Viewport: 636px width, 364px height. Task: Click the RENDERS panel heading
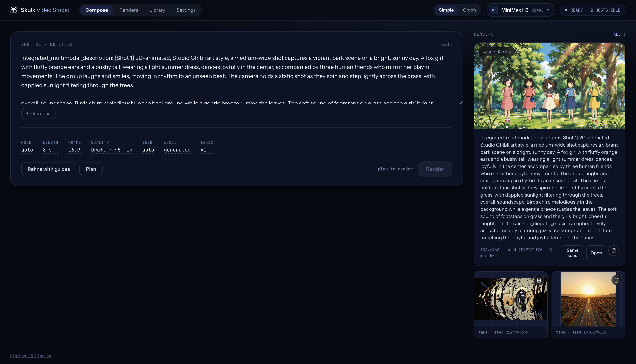tap(484, 34)
